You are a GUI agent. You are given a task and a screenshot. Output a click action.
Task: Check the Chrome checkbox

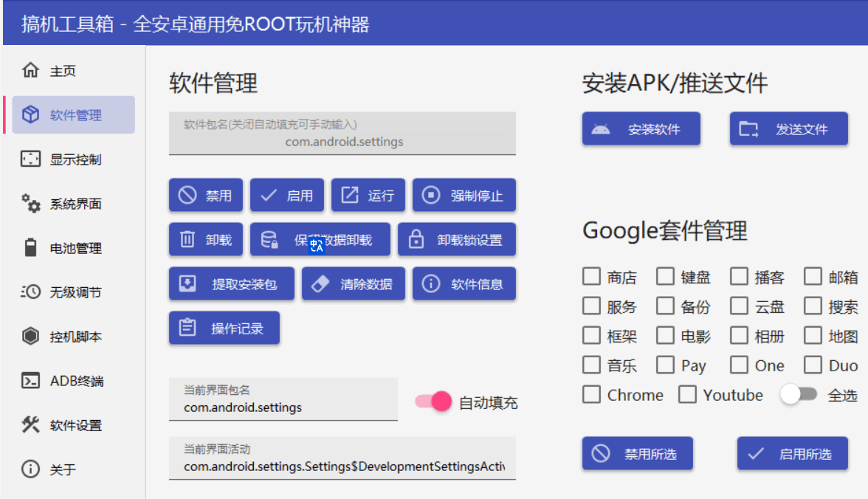pyautogui.click(x=591, y=395)
